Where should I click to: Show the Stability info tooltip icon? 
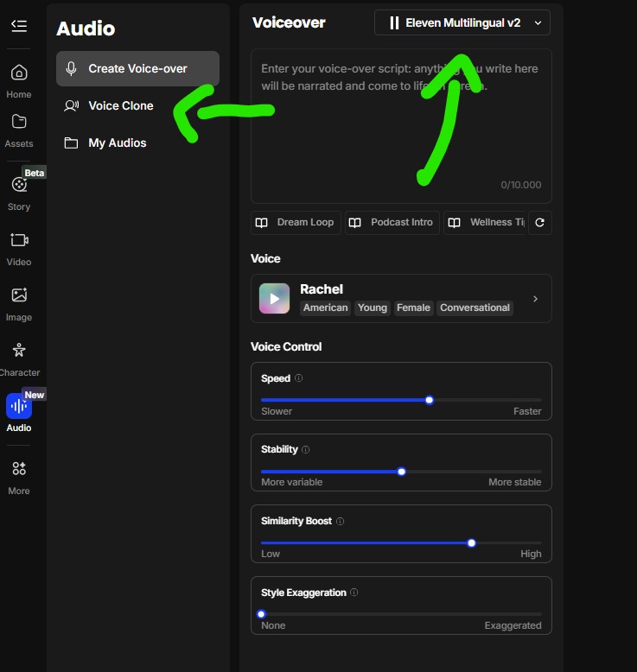tap(305, 449)
